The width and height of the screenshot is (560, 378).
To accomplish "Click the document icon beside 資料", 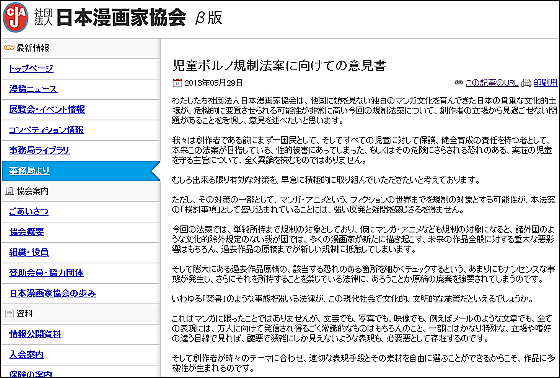I will click(10, 314).
